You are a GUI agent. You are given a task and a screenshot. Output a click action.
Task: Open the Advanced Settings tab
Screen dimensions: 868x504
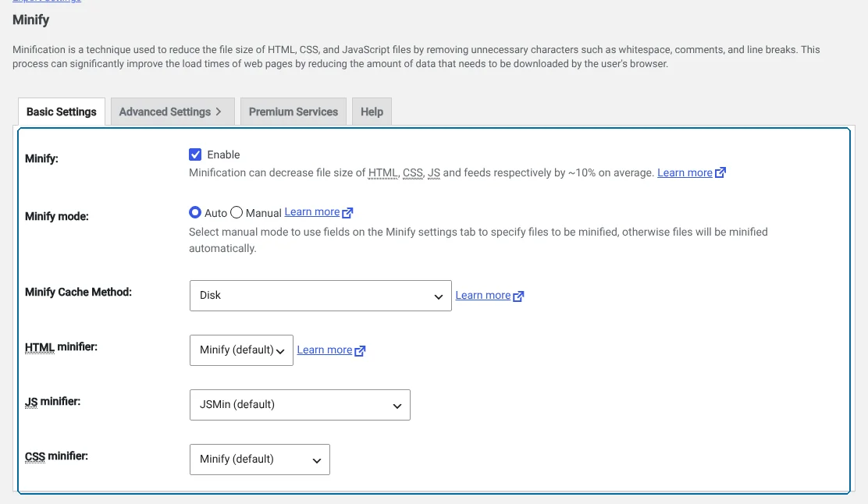173,112
